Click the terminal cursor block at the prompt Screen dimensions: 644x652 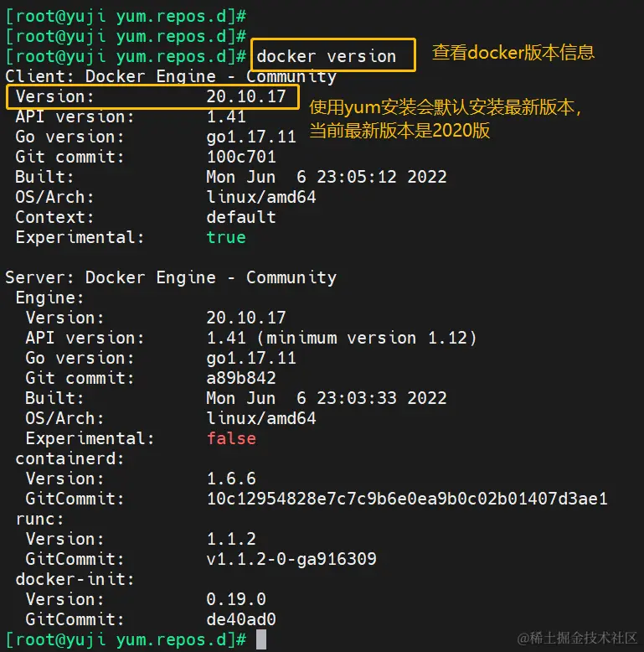261,639
